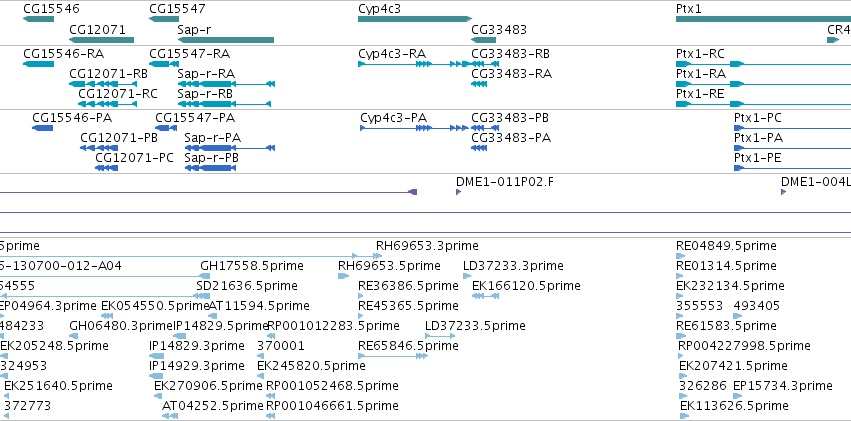Click the Cyp4c3-PA protein feature
This screenshot has width=851, height=421.
coord(414,128)
